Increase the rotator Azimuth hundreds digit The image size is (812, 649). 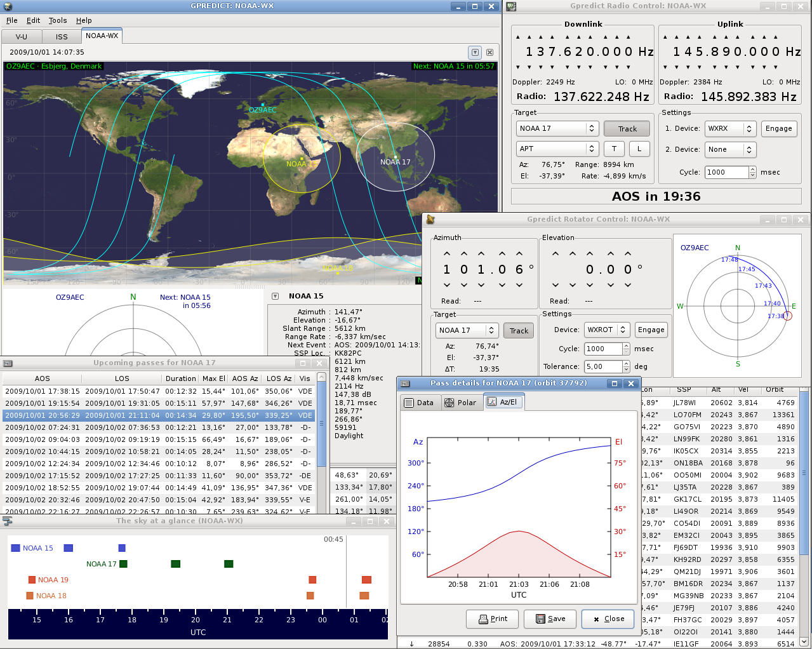447,254
